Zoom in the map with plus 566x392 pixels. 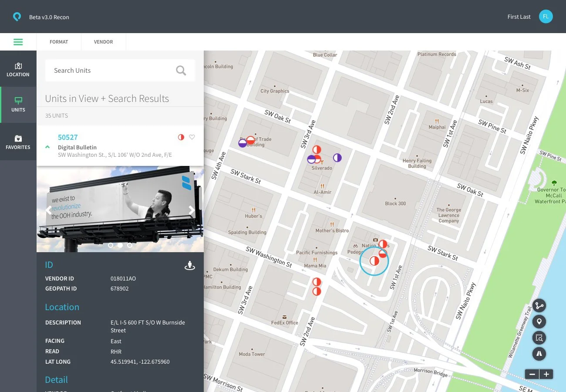click(x=546, y=374)
